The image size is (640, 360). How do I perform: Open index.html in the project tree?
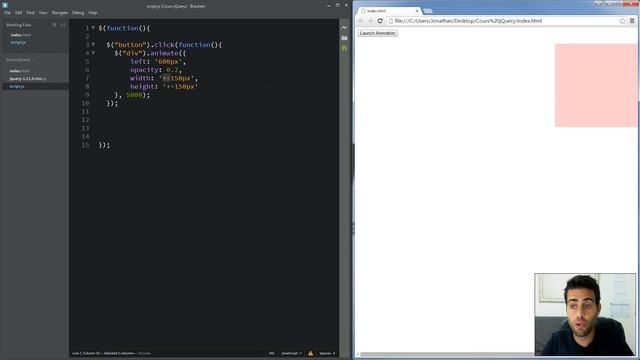click(19, 71)
